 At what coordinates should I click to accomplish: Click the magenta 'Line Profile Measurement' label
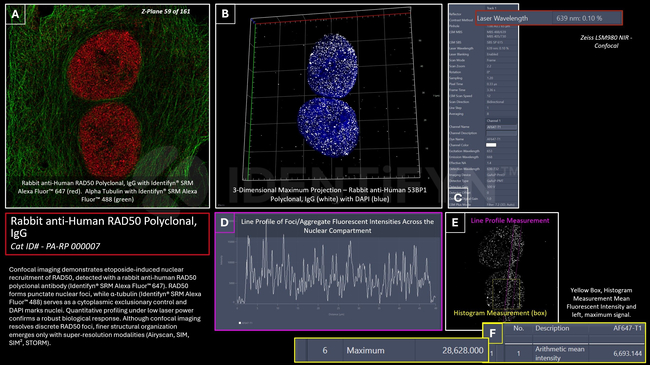coord(509,221)
